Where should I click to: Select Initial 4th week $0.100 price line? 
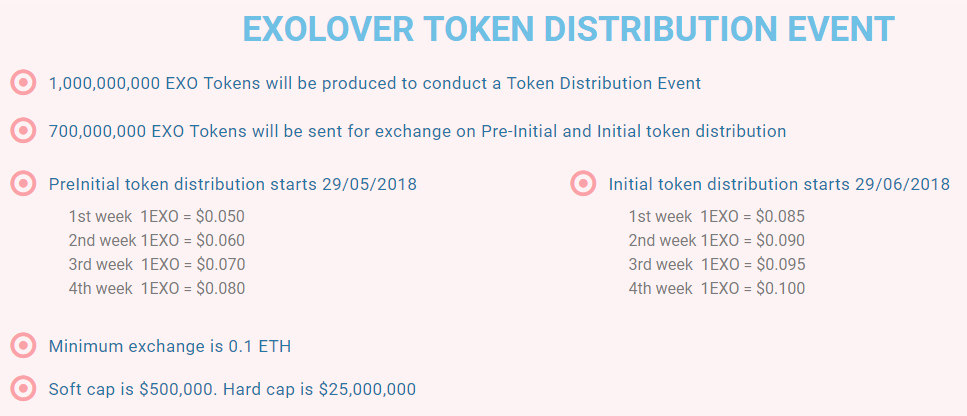click(x=717, y=288)
